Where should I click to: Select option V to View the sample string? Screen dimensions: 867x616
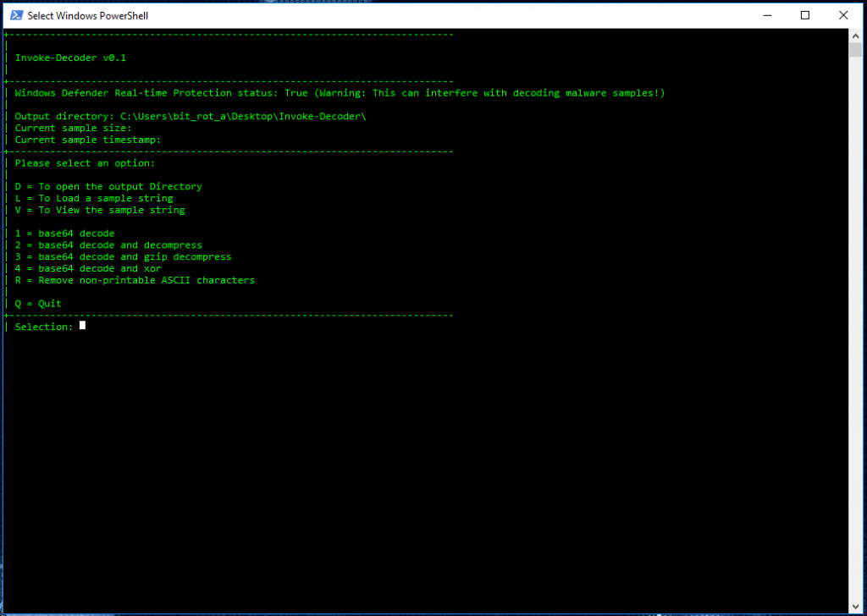click(x=102, y=210)
